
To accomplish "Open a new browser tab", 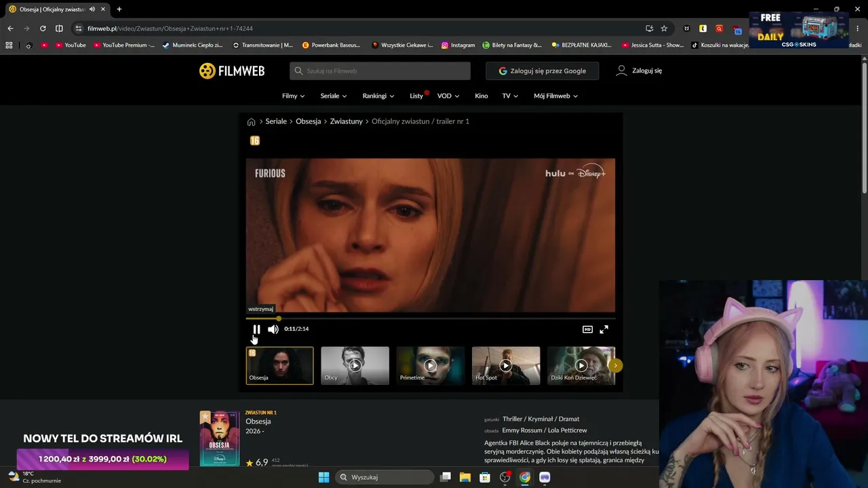I will tap(119, 9).
